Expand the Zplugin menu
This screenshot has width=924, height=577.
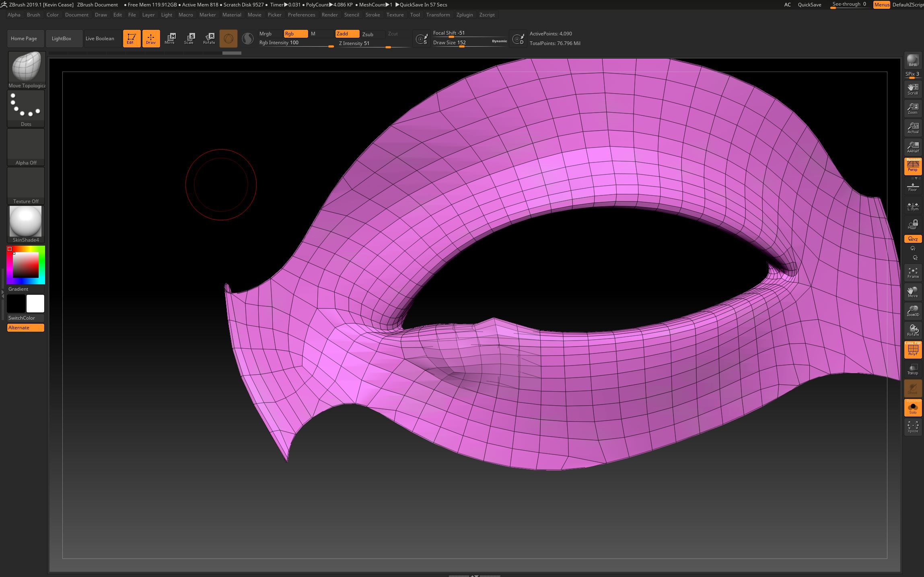click(x=466, y=14)
